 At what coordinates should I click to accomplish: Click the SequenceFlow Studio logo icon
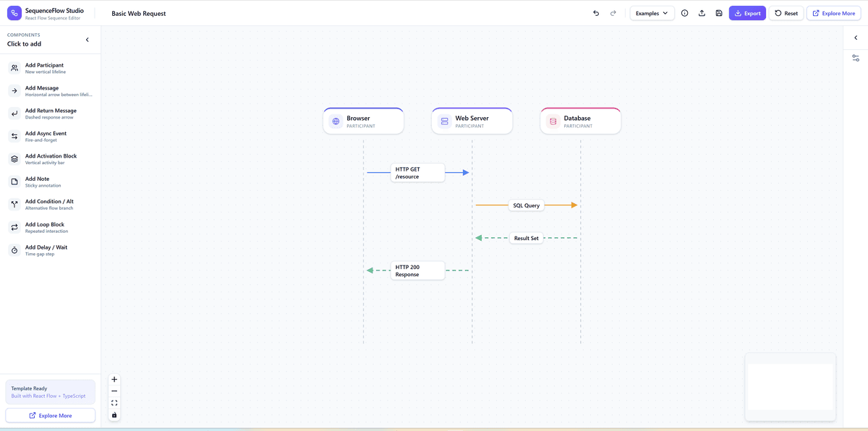[14, 13]
